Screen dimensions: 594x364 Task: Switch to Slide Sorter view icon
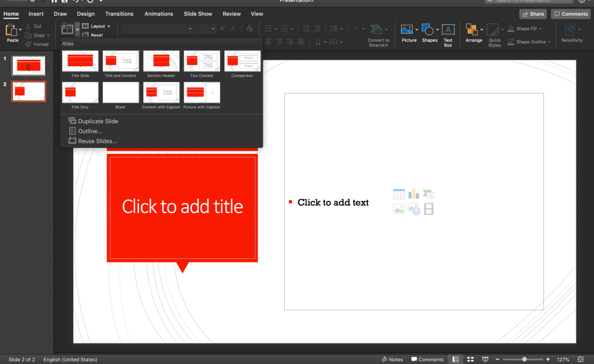tap(470, 359)
